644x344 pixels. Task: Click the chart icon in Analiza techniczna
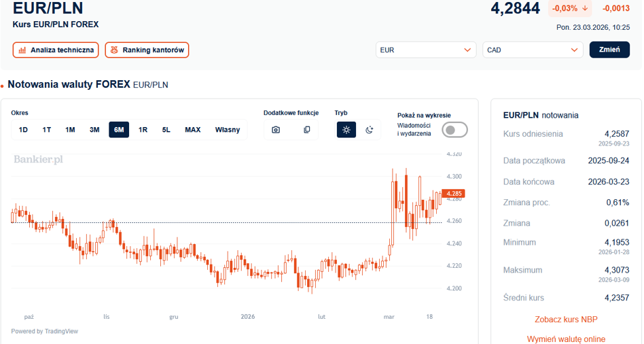pos(22,50)
